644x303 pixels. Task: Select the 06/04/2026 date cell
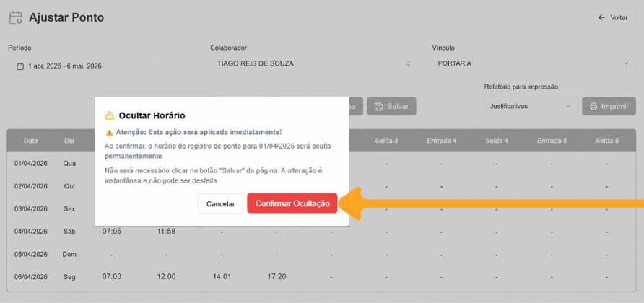pos(31,277)
